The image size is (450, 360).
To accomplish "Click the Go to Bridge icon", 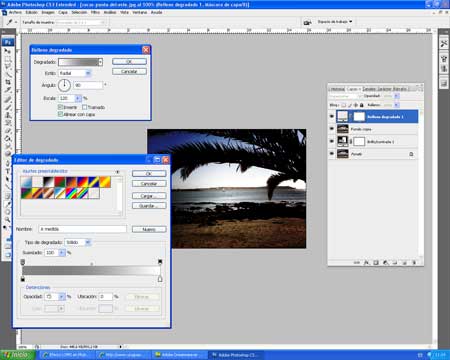I will point(307,22).
